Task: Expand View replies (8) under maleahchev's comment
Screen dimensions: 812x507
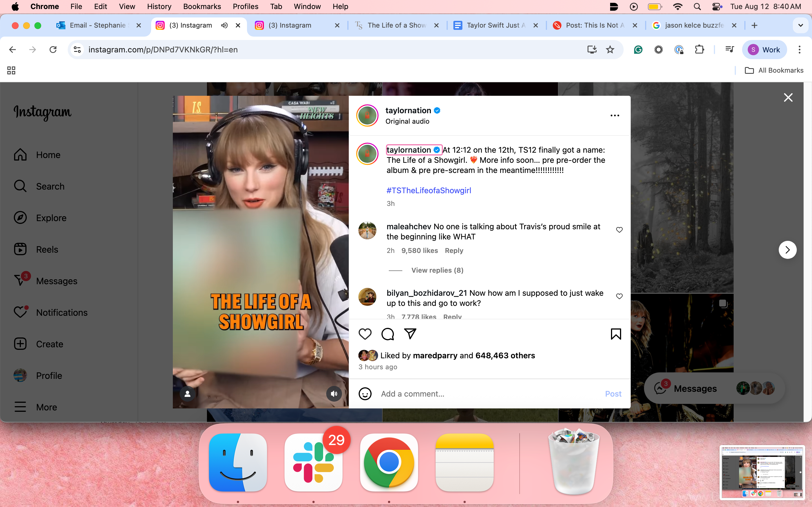Action: tap(437, 270)
